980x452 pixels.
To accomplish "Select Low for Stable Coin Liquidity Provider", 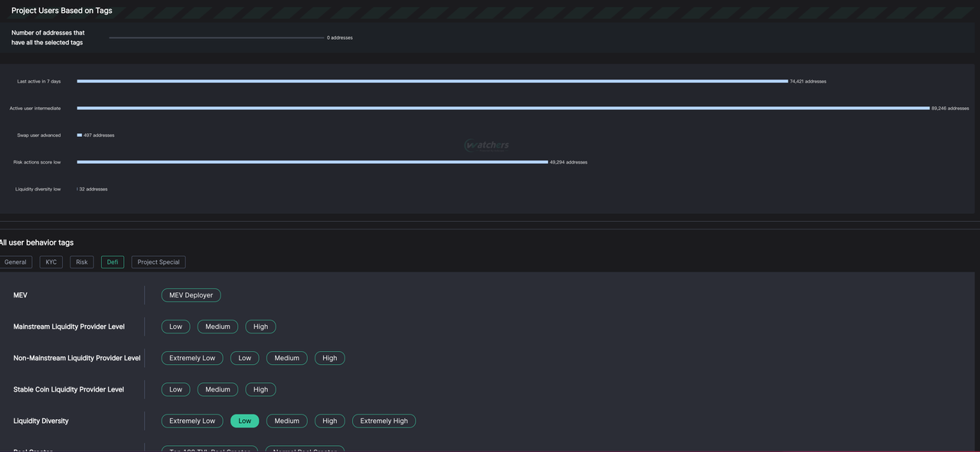I will pyautogui.click(x=175, y=389).
